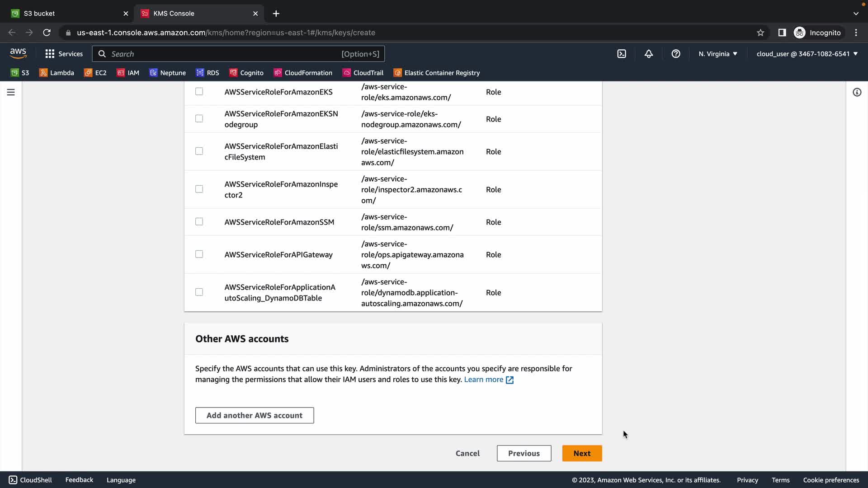Viewport: 868px width, 488px height.
Task: Click the orange Next button
Action: point(582,453)
